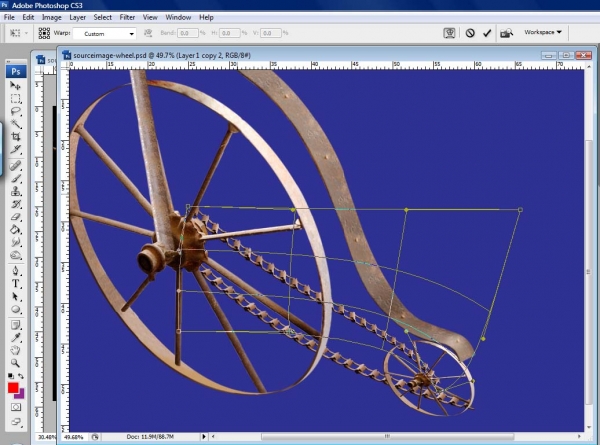Open the Filter menu
Viewport: 600px width, 445px height.
click(127, 17)
